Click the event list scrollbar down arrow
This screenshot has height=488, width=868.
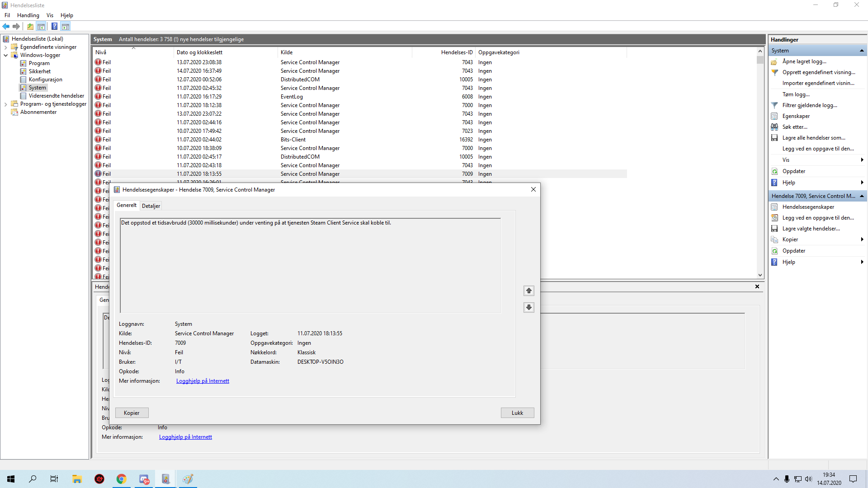(x=760, y=275)
